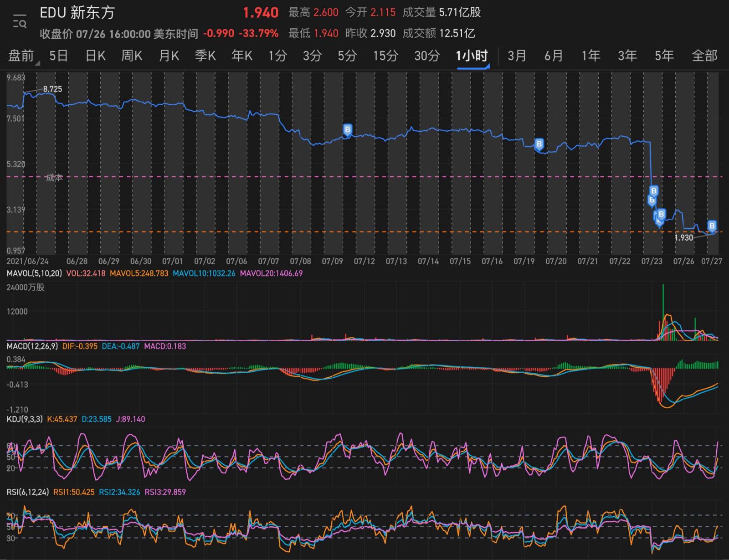Viewport: 729px width, 560px height.
Task: Set chart range to 6月
Action: [x=554, y=56]
